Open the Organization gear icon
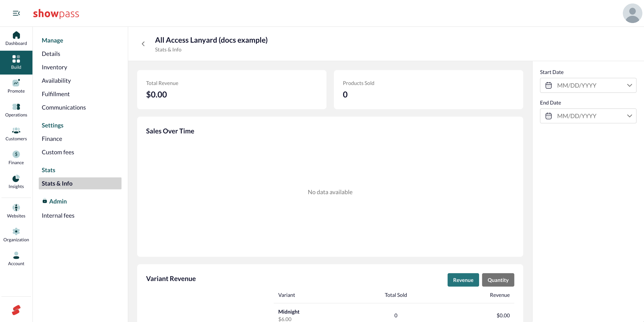Screen dimensions: 644x322 [x=16, y=231]
